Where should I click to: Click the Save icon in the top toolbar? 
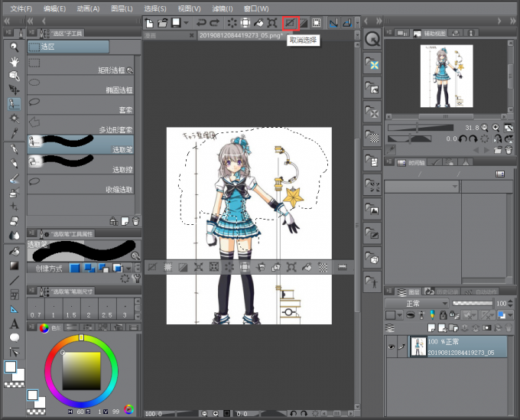coord(176,23)
